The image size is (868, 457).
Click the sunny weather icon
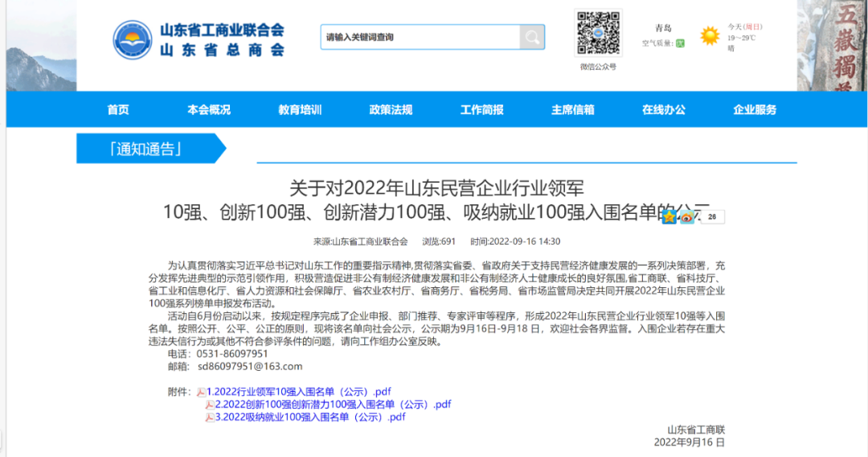709,36
